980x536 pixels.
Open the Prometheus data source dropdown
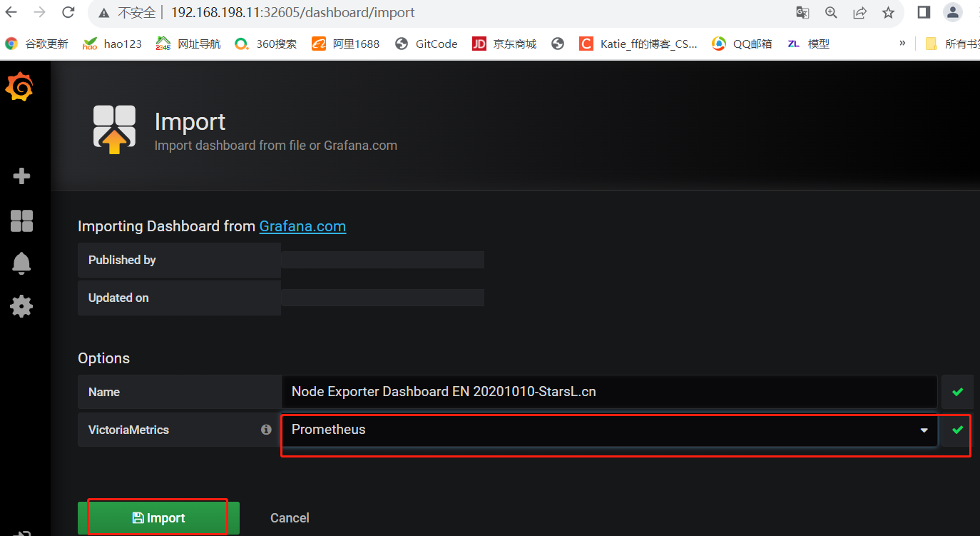(609, 430)
